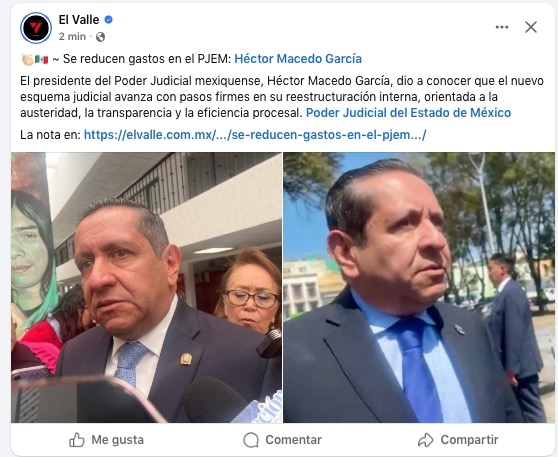Click the Mexico flag emoji in headline
Viewport: 558px width, 457px height.
41,59
